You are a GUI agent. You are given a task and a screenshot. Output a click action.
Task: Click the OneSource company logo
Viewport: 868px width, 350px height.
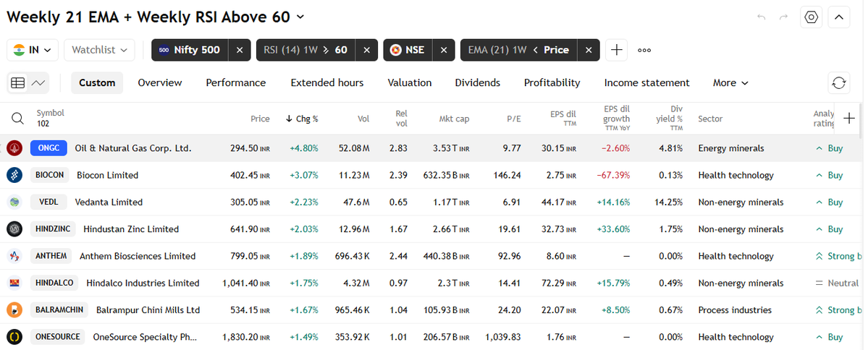pos(14,337)
